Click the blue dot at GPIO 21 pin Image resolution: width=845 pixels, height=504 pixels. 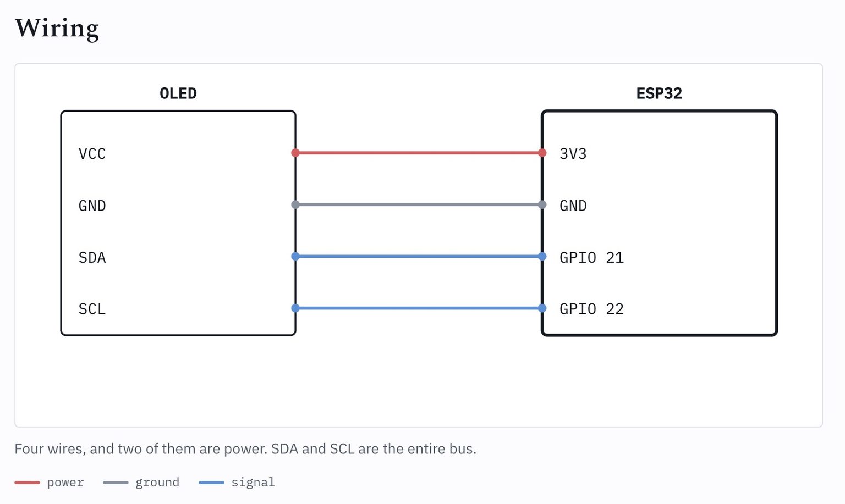[542, 256]
